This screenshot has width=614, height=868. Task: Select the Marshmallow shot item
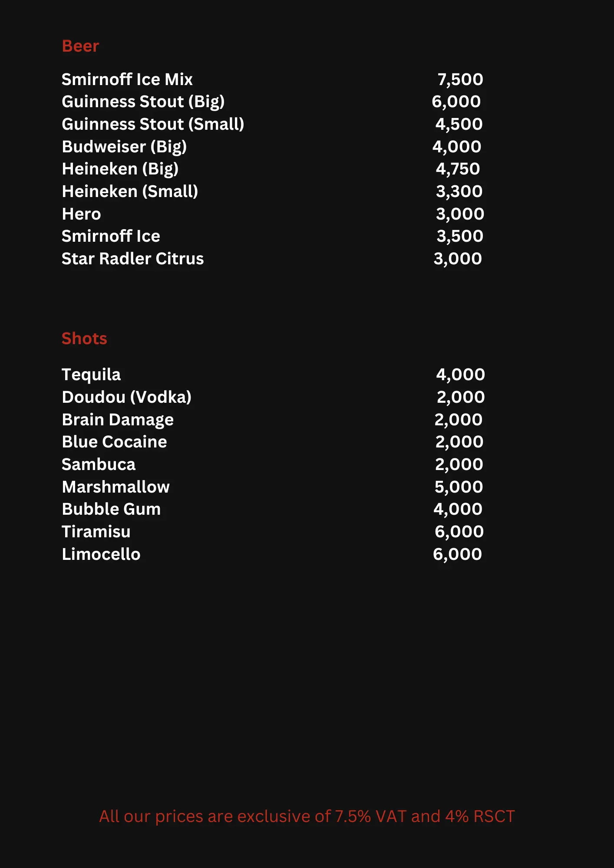coord(116,487)
